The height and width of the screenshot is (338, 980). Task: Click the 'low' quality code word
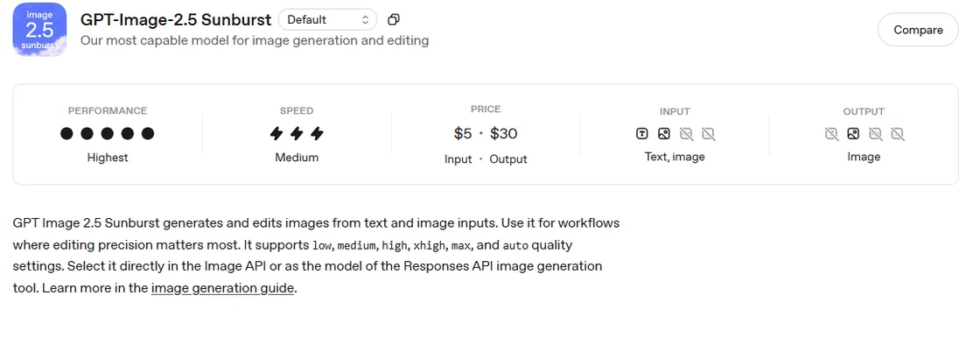pos(321,244)
